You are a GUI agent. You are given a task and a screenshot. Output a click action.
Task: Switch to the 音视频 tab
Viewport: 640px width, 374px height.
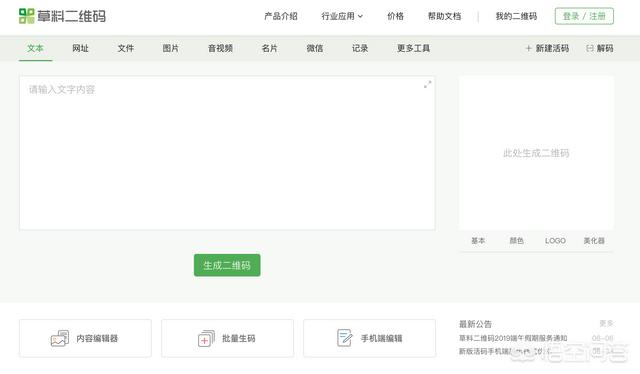coord(220,48)
